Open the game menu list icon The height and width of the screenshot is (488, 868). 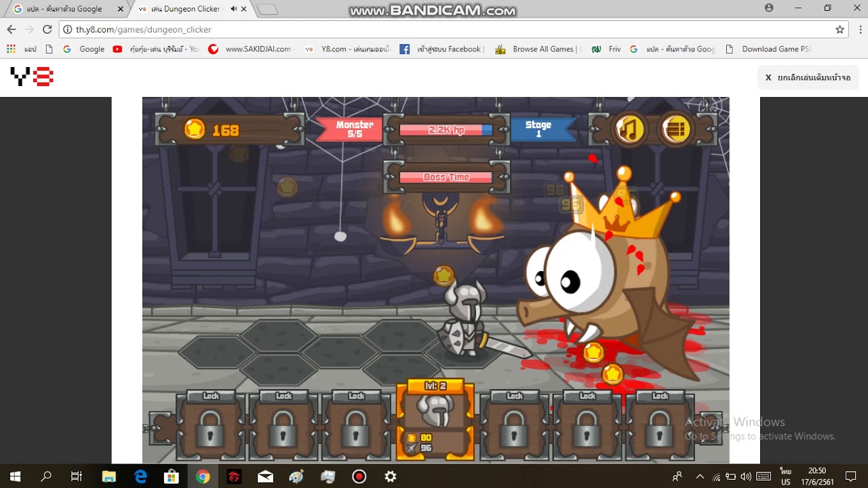[676, 129]
